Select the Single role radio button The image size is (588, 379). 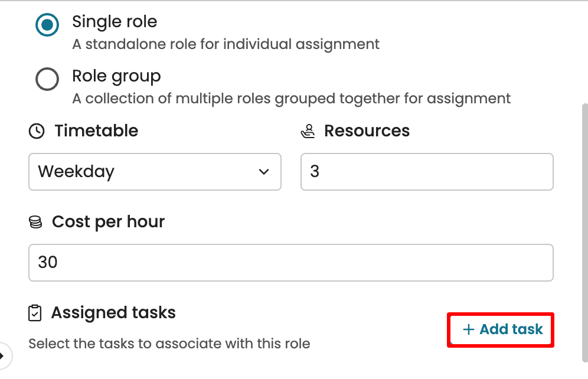pyautogui.click(x=47, y=25)
